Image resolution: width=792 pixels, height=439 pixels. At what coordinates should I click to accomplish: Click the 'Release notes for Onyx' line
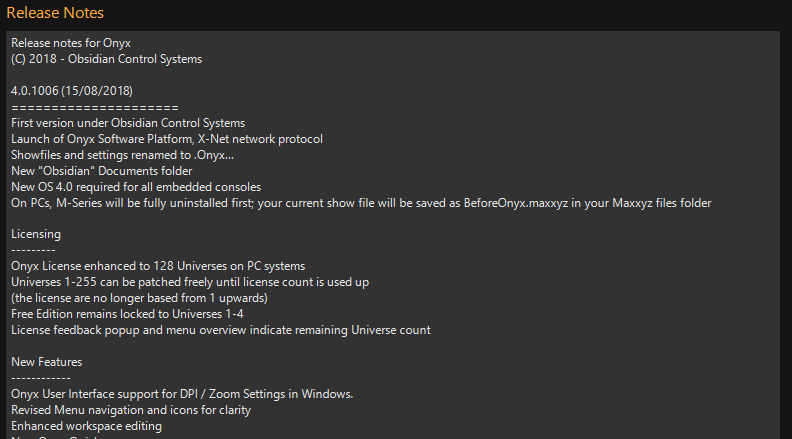71,43
